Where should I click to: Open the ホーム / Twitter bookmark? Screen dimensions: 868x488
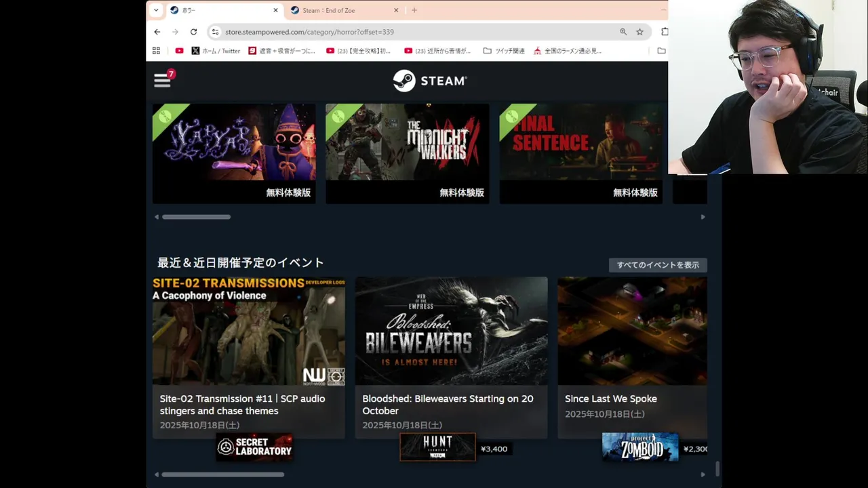[216, 51]
